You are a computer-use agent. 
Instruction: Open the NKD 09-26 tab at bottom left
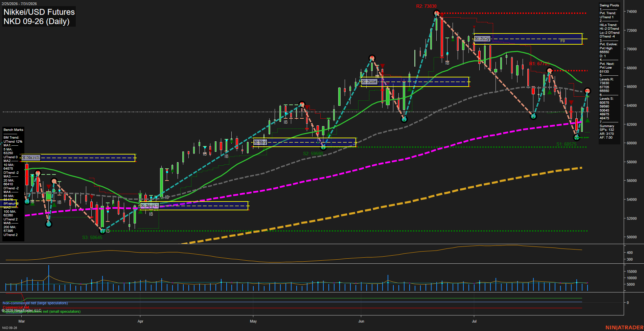[9, 328]
